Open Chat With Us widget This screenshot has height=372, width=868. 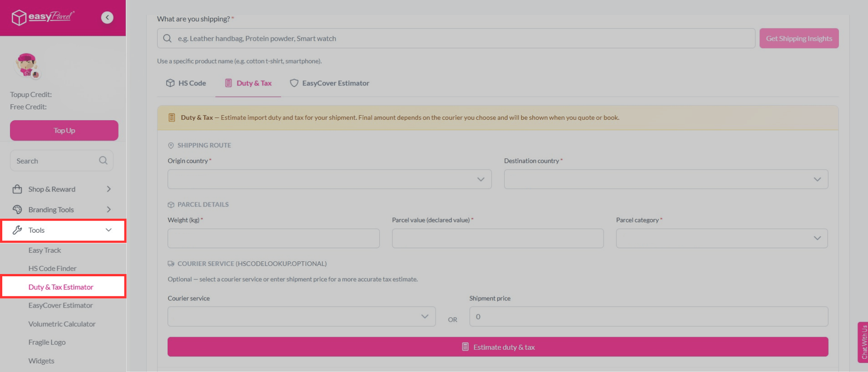click(x=863, y=342)
